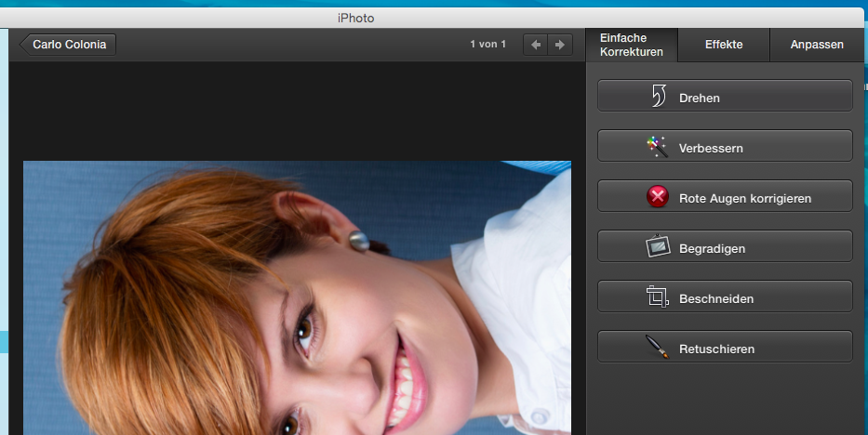This screenshot has height=435, width=868.
Task: Select the Retuschieren tool
Action: click(725, 347)
